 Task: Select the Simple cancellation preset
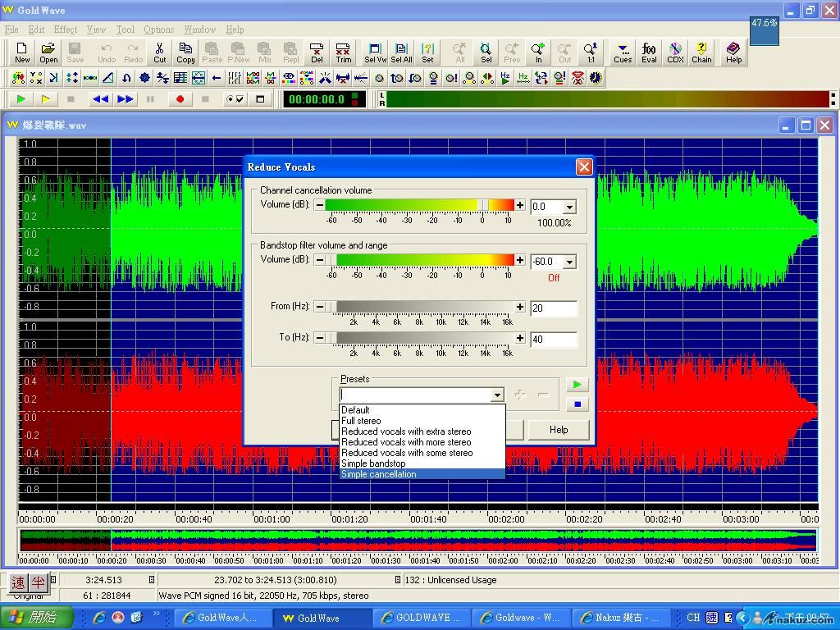pos(422,474)
